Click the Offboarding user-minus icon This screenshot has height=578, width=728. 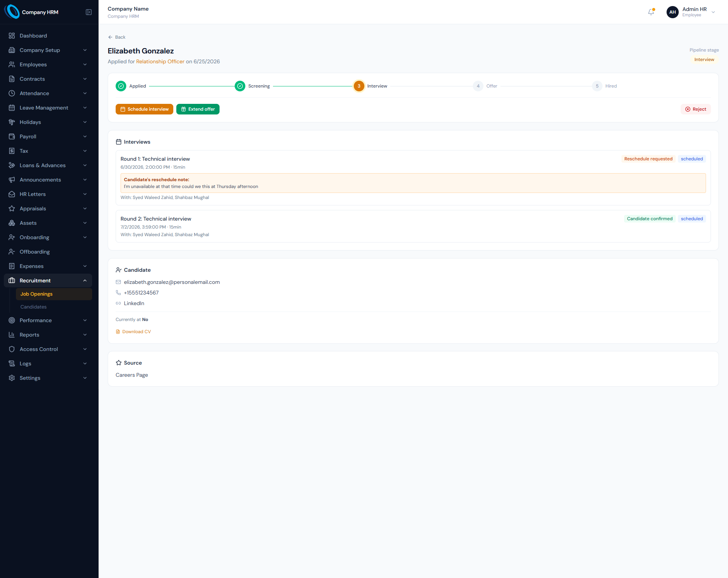point(12,252)
